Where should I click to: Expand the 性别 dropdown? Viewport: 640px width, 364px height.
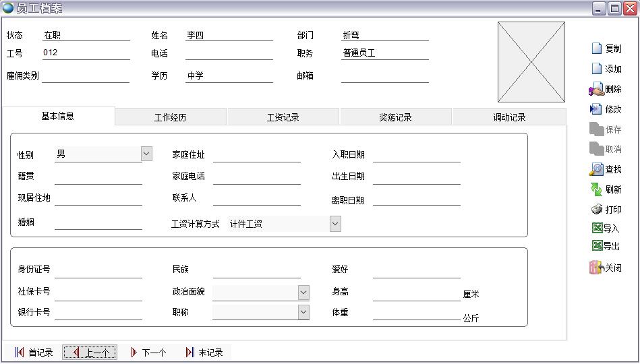(146, 154)
